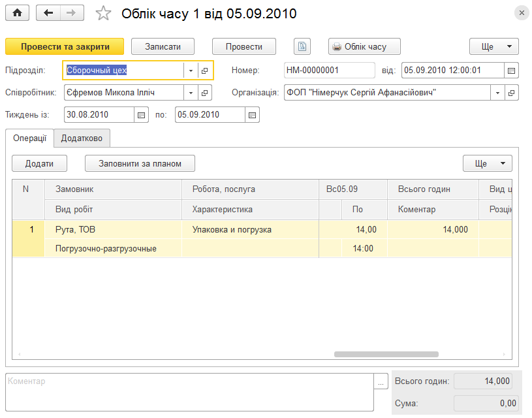Select the Рута, ТОВ customer cell

[114, 229]
